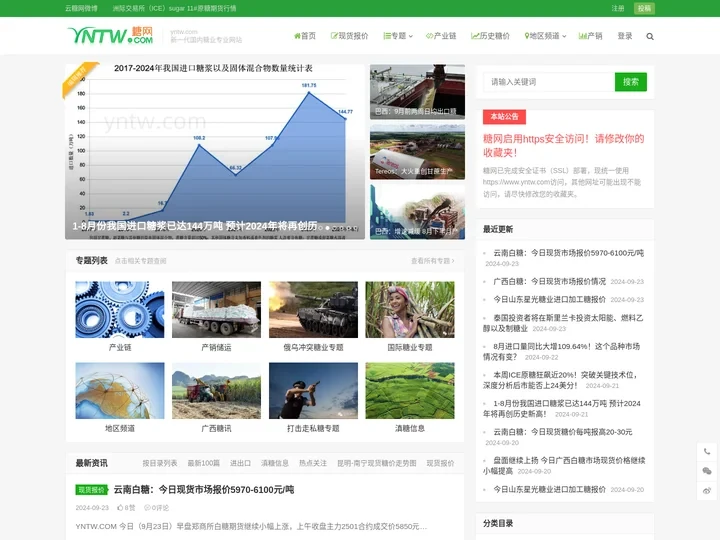The image size is (720, 540).
Task: Open sidebar 云南白糖: 今日现货糖价每吨报高20-30元
Action: [562, 432]
